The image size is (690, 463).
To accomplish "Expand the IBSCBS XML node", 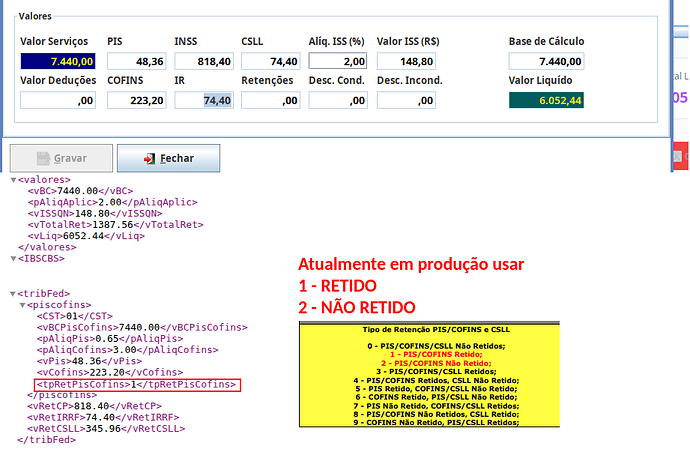I will point(13,258).
